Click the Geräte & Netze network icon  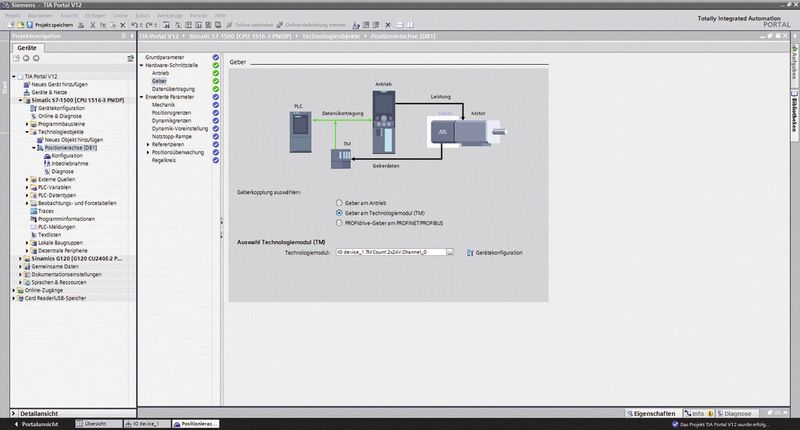tap(27, 92)
